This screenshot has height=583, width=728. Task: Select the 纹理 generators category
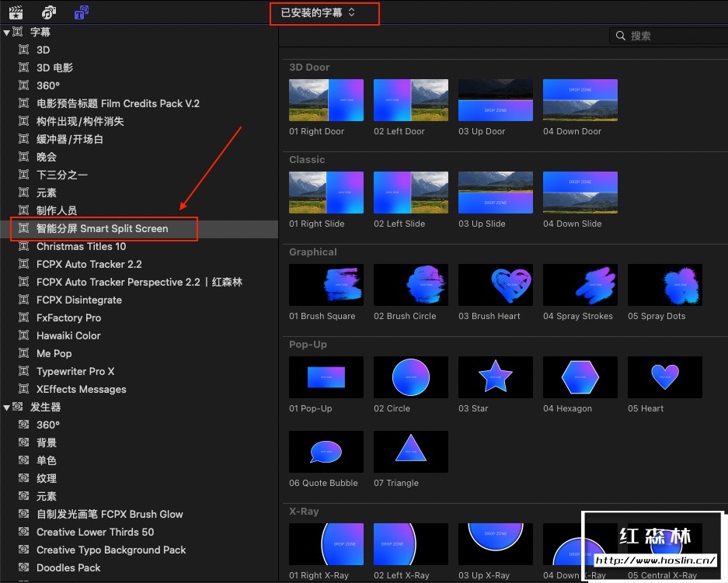pyautogui.click(x=47, y=479)
